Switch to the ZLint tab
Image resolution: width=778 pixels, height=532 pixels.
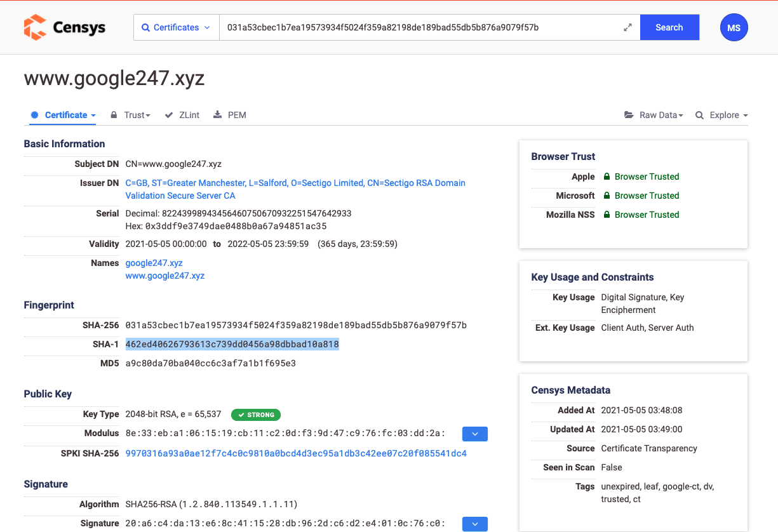[182, 115]
